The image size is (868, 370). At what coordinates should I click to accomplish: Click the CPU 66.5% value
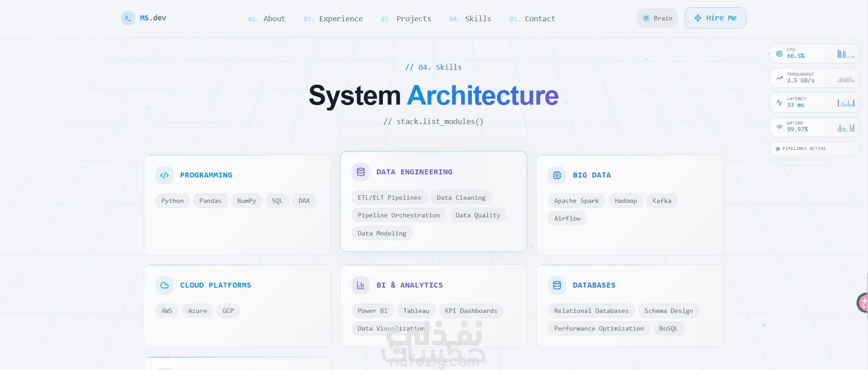pos(796,56)
